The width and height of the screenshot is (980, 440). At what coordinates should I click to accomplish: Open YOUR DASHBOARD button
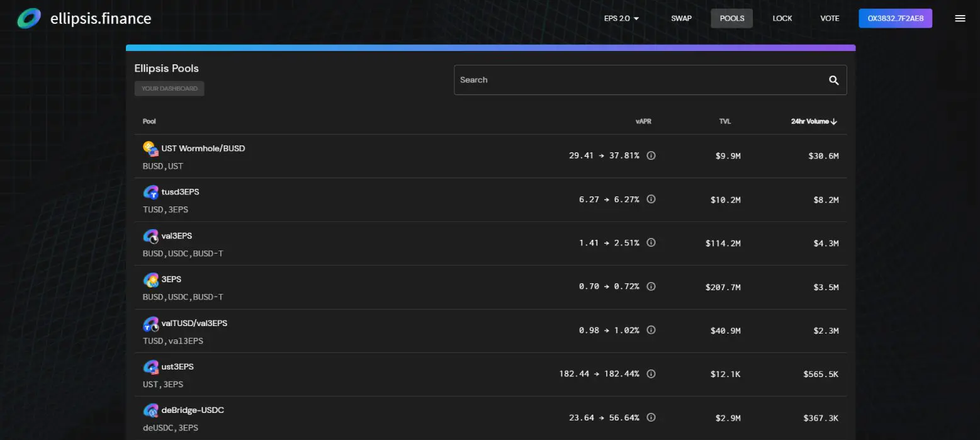pos(169,89)
